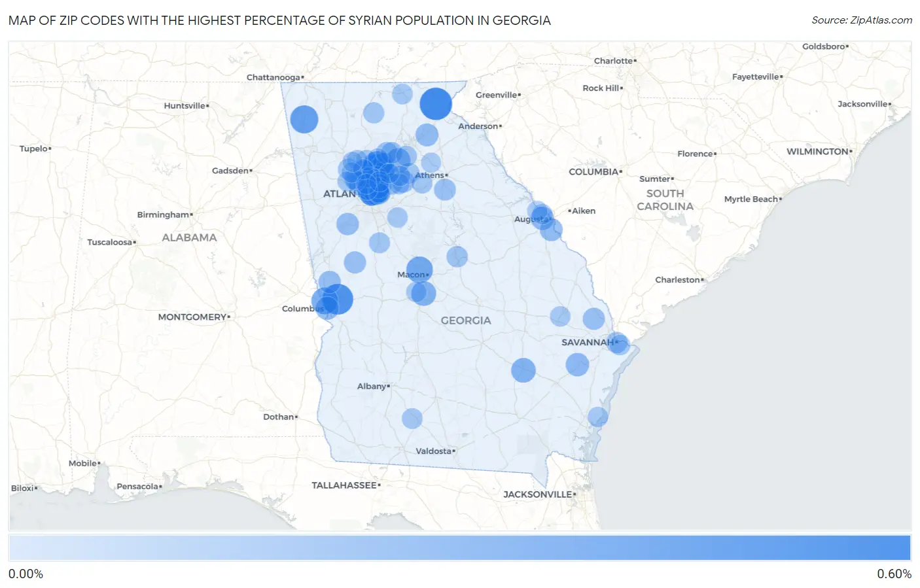Click the Myrtle Beach city label
920x588 pixels.
(751, 199)
